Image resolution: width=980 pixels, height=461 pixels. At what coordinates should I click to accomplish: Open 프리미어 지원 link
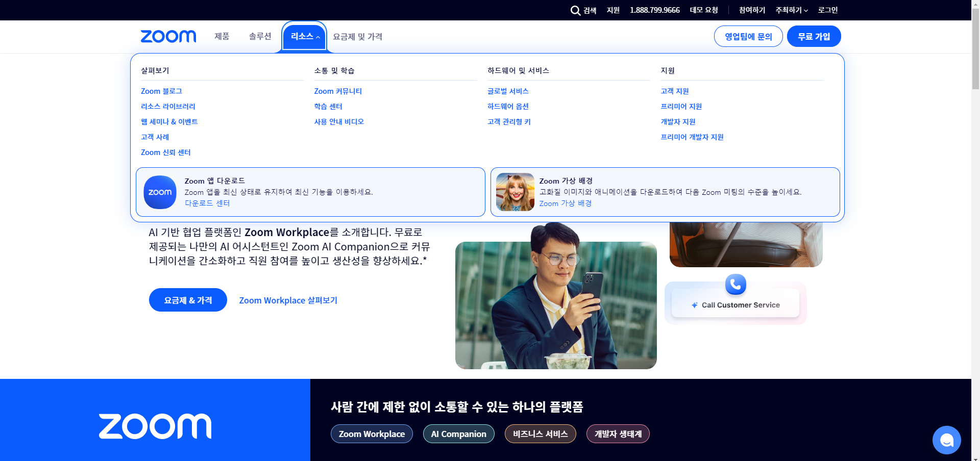click(x=681, y=107)
